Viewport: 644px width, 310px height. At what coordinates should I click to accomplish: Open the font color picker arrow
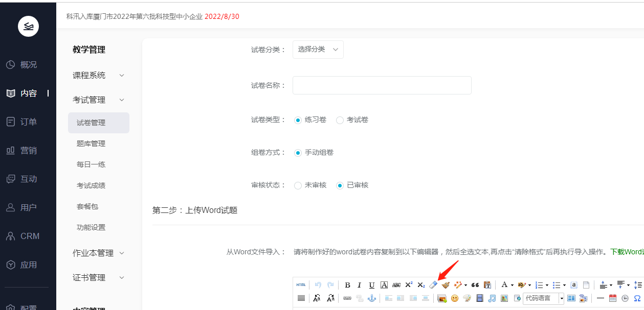[x=512, y=285]
